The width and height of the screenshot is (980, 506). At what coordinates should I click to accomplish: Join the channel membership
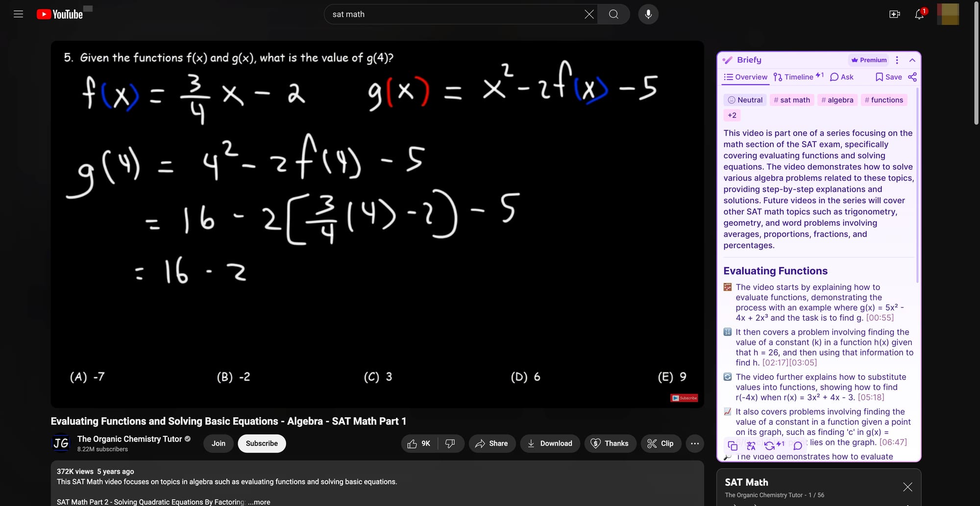point(219,443)
